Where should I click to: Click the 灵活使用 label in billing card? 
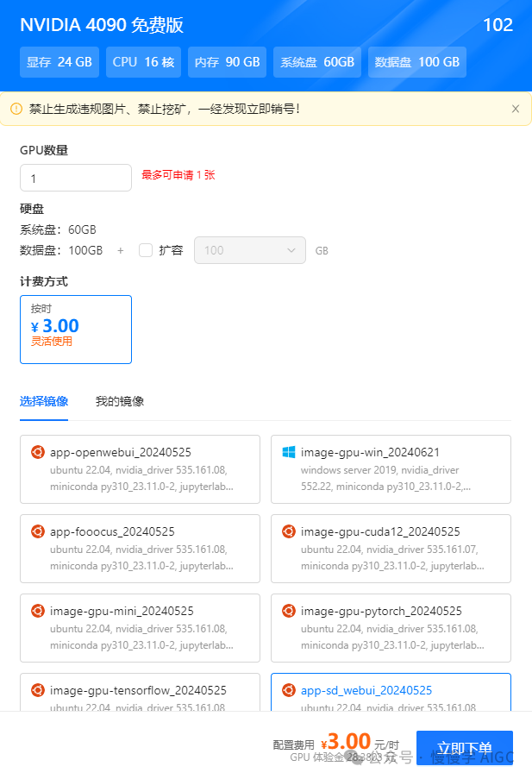click(x=52, y=342)
